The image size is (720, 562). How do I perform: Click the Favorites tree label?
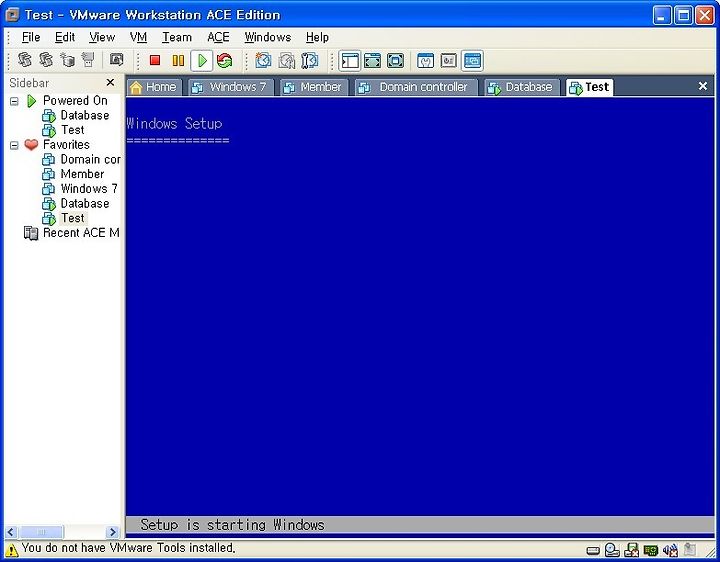pyautogui.click(x=66, y=145)
